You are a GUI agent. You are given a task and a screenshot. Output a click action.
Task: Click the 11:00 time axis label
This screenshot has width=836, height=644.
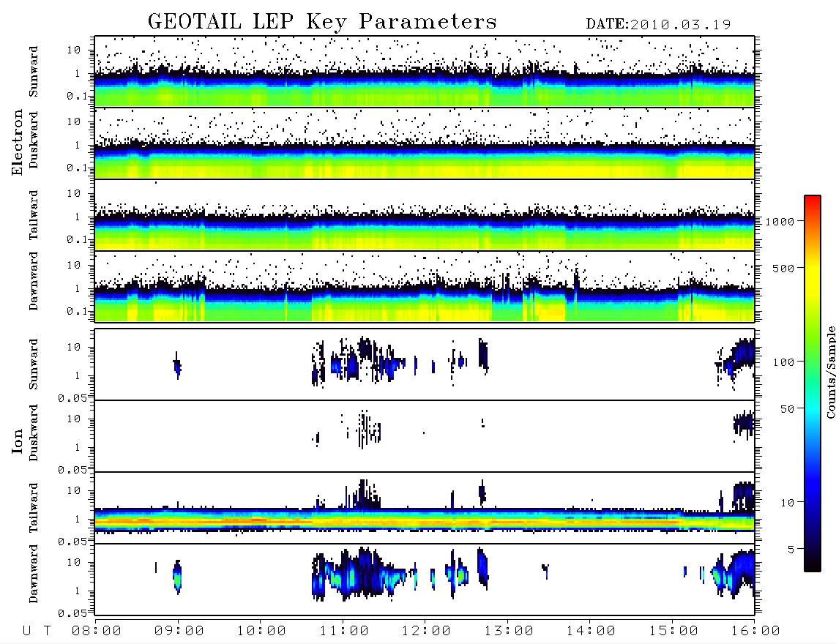click(344, 631)
